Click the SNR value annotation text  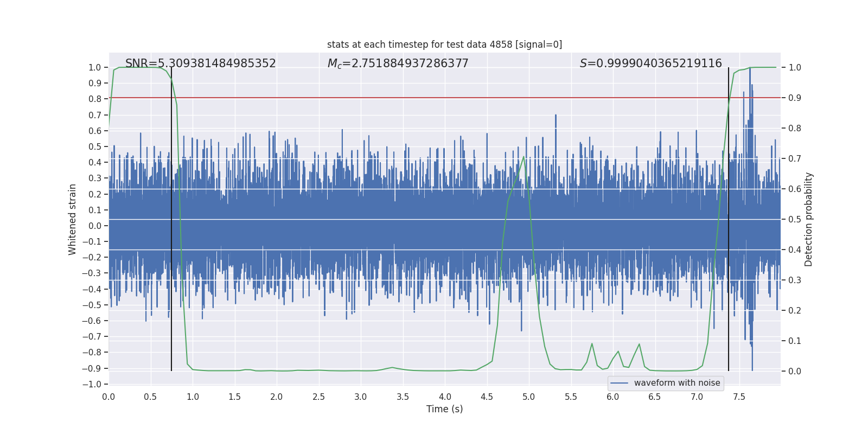200,63
